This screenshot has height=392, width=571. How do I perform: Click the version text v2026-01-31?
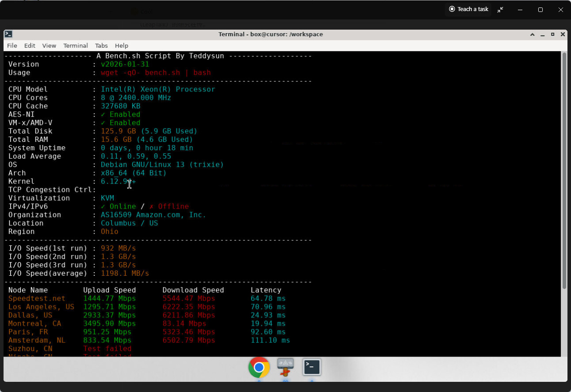[125, 65]
